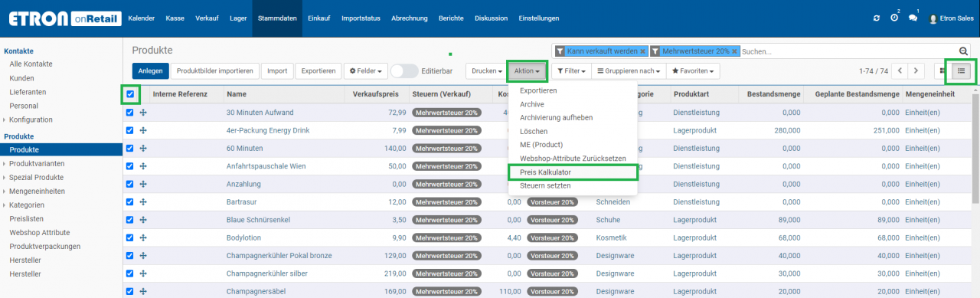
Task: Click drag handle of Anfahrtspauschale Wien row
Action: coord(143,166)
